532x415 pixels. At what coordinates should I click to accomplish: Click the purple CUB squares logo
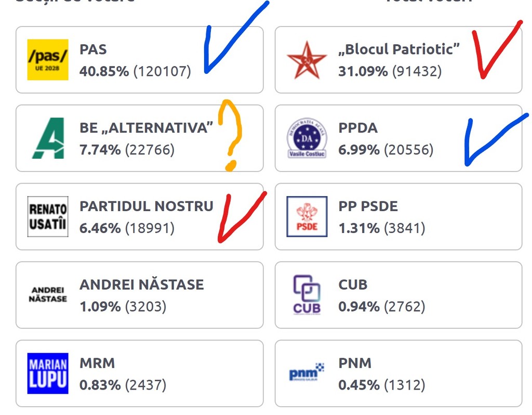point(307,295)
